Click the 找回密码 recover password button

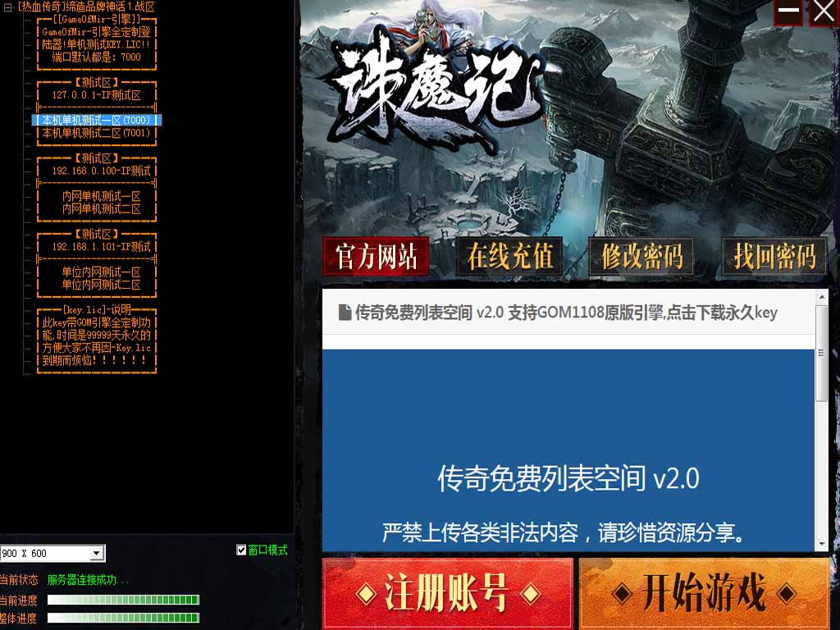click(x=774, y=256)
